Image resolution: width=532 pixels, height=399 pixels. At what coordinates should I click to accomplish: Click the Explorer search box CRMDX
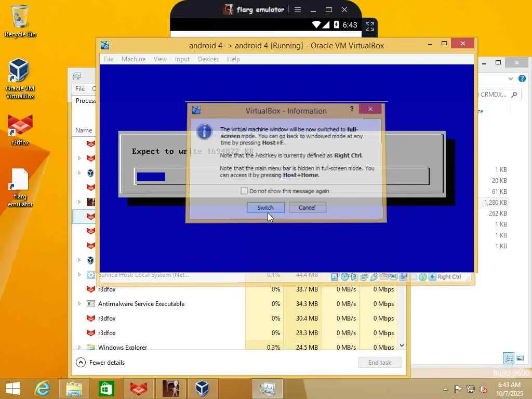pos(498,95)
